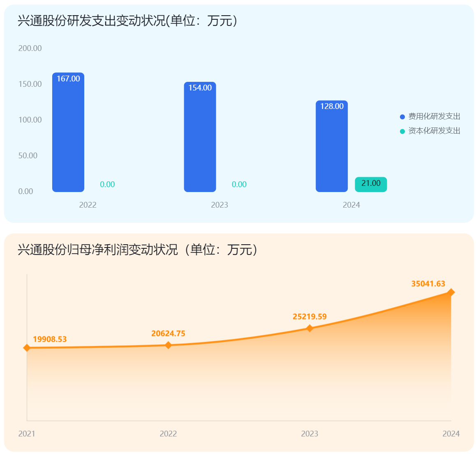Click the teal 0.00 value above 2022

click(107, 184)
